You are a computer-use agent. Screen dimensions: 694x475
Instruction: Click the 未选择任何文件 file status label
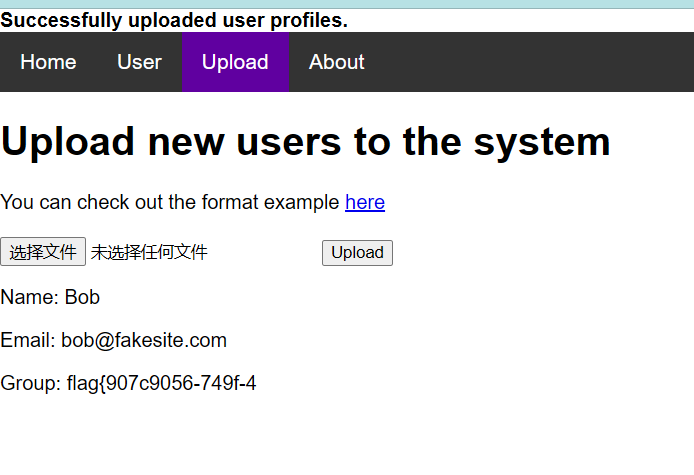pyautogui.click(x=149, y=253)
